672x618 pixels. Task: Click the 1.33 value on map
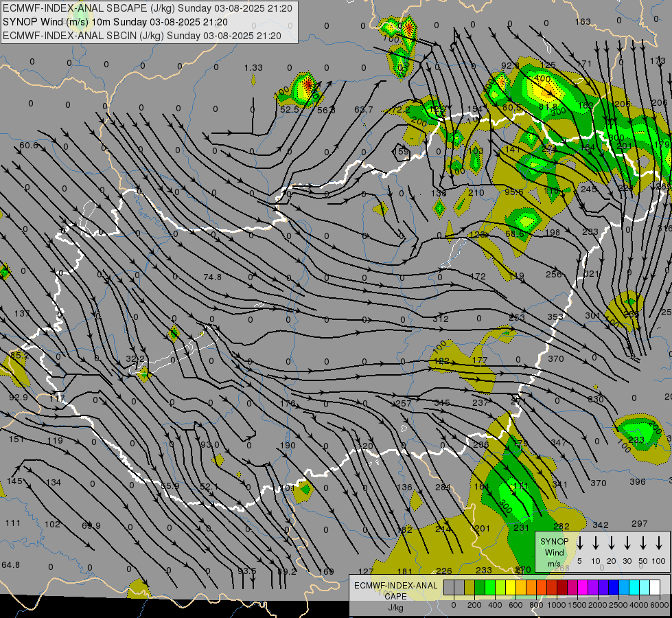(253, 68)
